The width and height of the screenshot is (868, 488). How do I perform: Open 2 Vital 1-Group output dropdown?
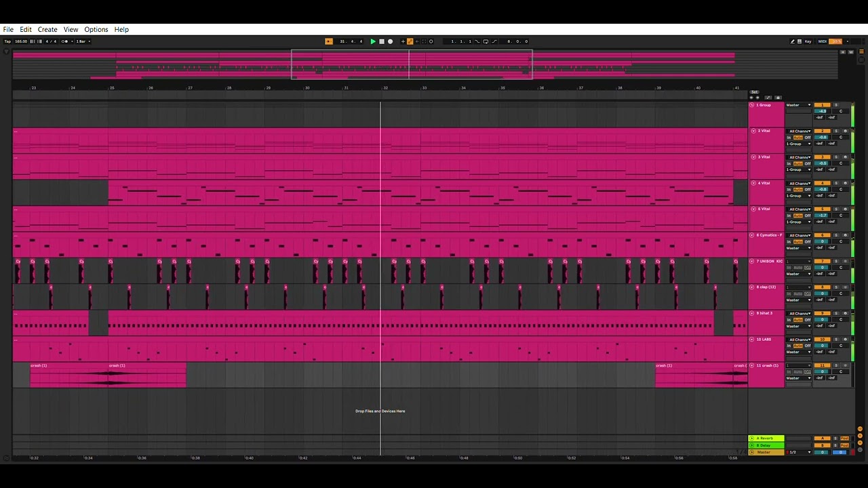point(799,144)
